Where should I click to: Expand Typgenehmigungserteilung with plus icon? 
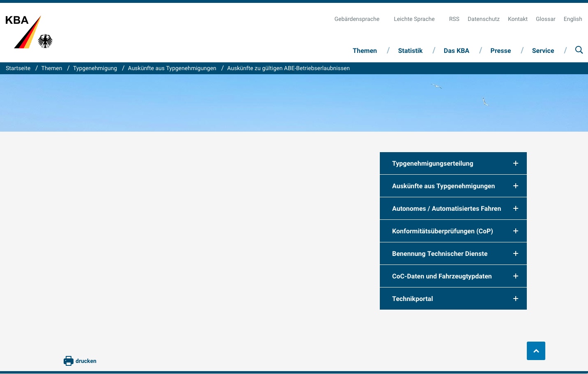point(516,164)
